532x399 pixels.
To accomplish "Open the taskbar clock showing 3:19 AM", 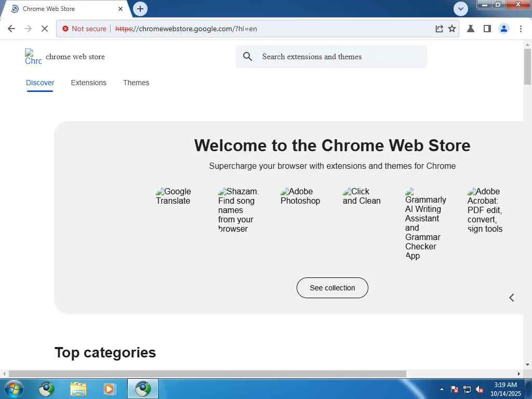I will pyautogui.click(x=505, y=389).
